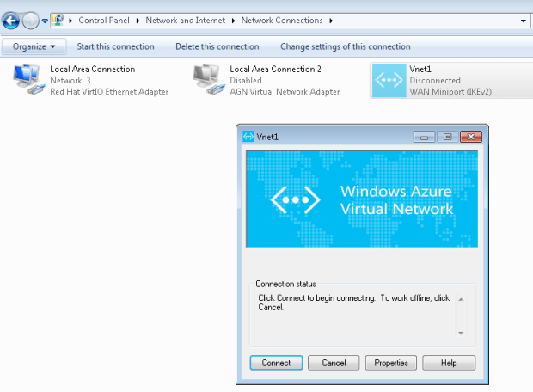Select the Vnet1 WAN Miniport connection icon
This screenshot has height=392, width=533.
[389, 80]
